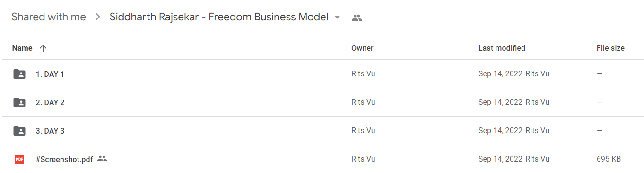The width and height of the screenshot is (644, 173).
Task: Open the 1. DAY 1 shared folder icon
Action: (19, 74)
